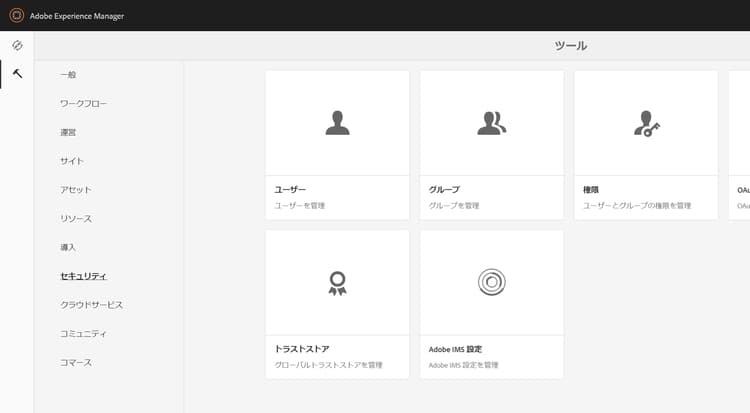Click the ユーザー single user icon
Screen dimensions: 750x413
337,123
